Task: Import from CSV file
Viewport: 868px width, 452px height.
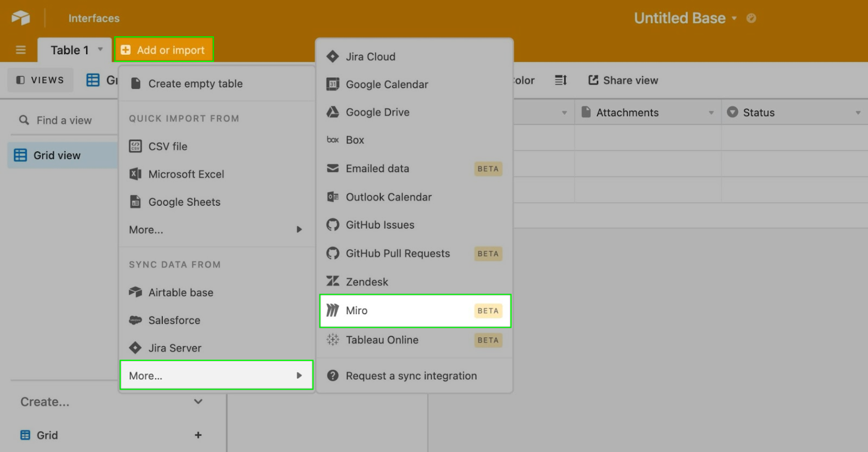Action: [216, 147]
